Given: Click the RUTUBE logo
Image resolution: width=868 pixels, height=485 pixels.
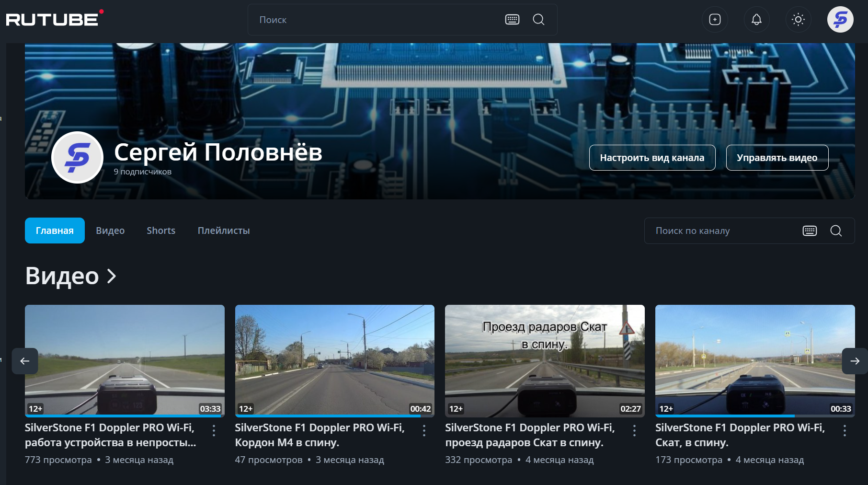Looking at the screenshot, I should click(55, 18).
